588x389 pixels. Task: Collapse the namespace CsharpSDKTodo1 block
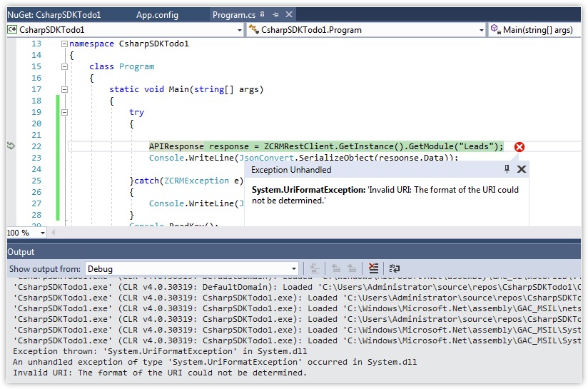(x=64, y=44)
